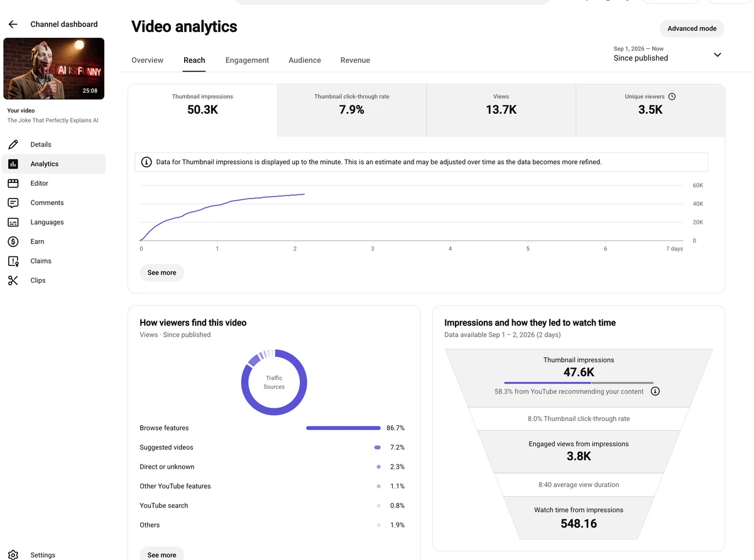Click the Earn dollar icon
The width and height of the screenshot is (754, 560).
[13, 242]
